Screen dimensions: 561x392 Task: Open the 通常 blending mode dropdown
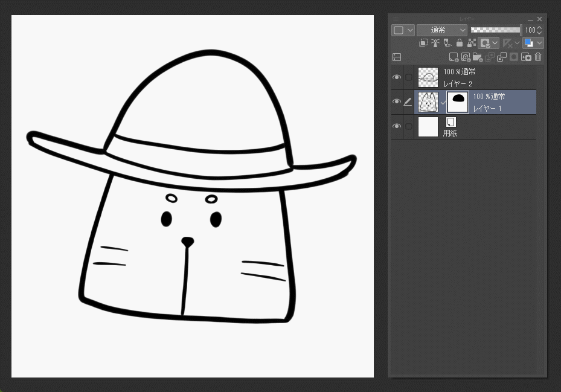(442, 30)
